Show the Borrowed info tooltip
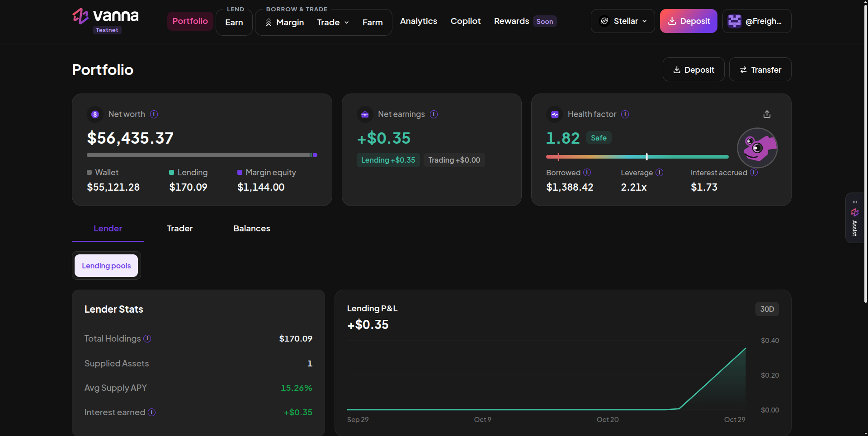This screenshot has height=436, width=868. (x=587, y=173)
